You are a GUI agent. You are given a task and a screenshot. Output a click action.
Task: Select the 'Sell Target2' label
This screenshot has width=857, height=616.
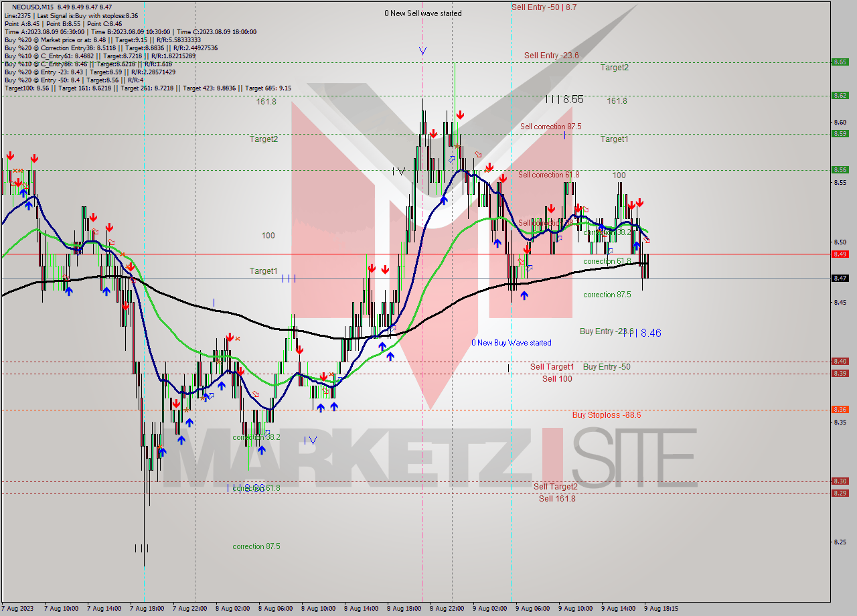click(555, 487)
